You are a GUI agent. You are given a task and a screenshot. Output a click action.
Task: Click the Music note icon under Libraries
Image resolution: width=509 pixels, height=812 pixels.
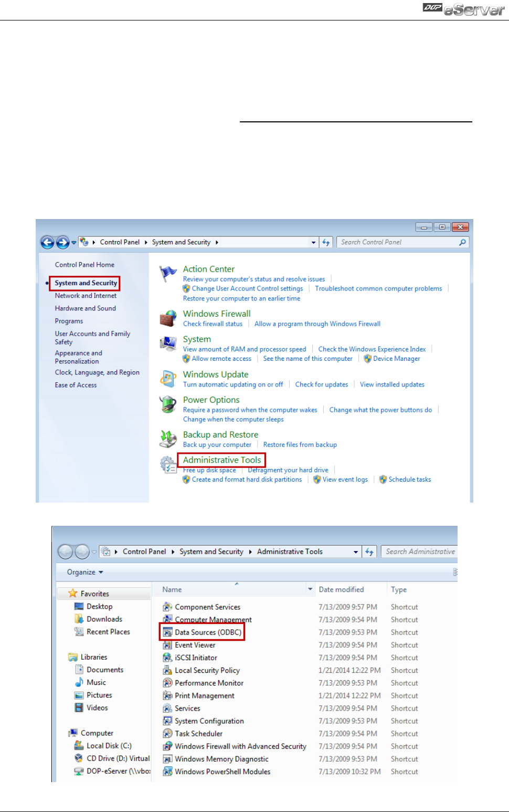click(x=79, y=682)
